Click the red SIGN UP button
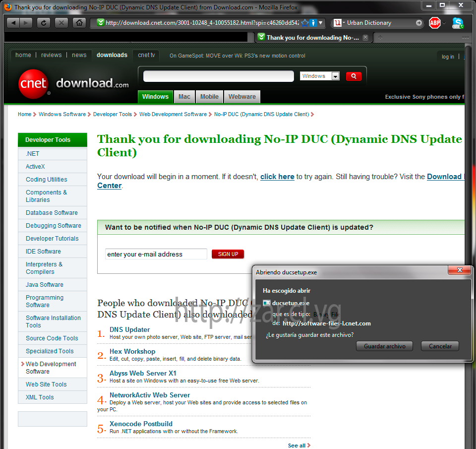Screen dimensions: 476x449 point(228,254)
